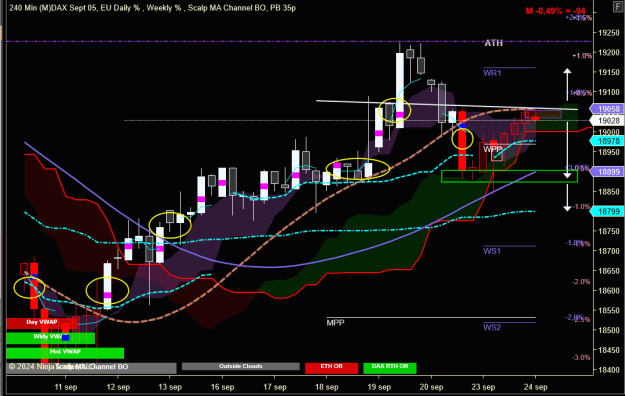Click the 19150 price axis label
625x396 pixels.
pyautogui.click(x=609, y=73)
